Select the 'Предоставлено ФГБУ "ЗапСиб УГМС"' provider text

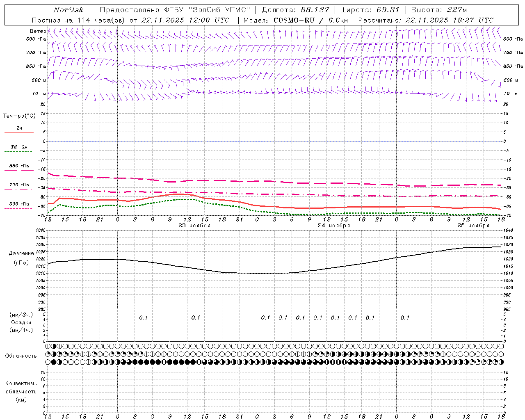(x=175, y=10)
